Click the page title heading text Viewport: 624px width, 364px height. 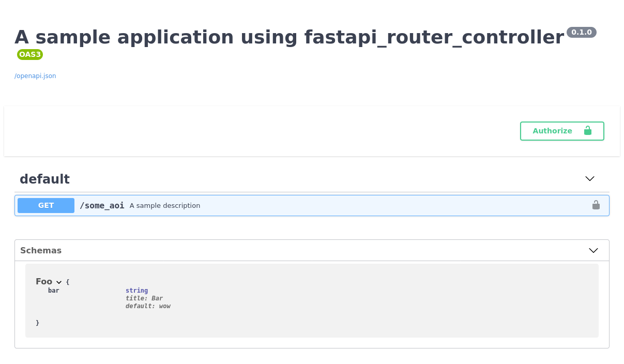click(x=289, y=37)
